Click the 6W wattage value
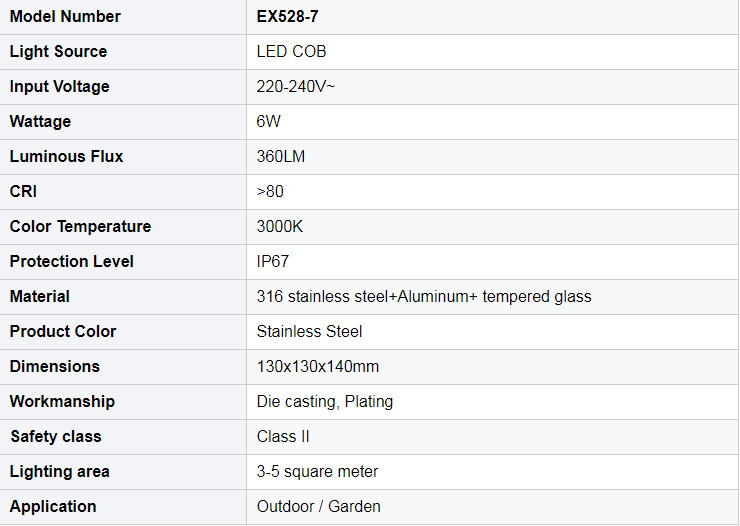 point(268,122)
